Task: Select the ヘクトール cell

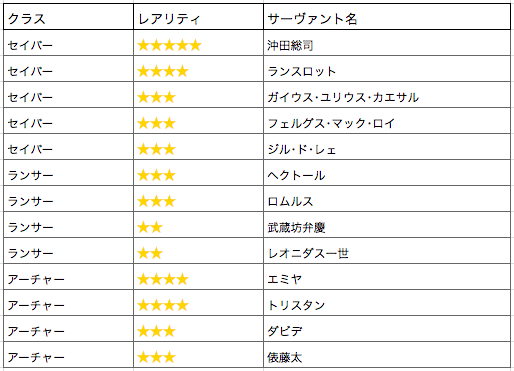Action: tap(387, 173)
